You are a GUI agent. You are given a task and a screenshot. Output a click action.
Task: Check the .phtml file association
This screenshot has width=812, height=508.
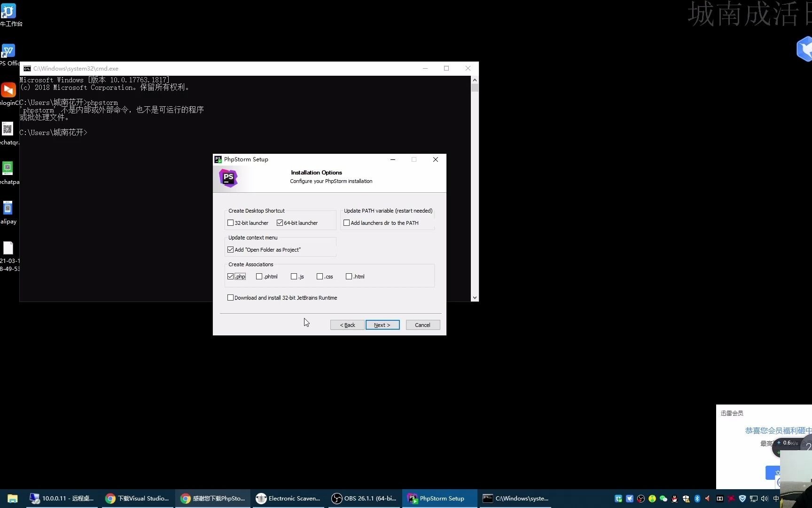tap(259, 277)
